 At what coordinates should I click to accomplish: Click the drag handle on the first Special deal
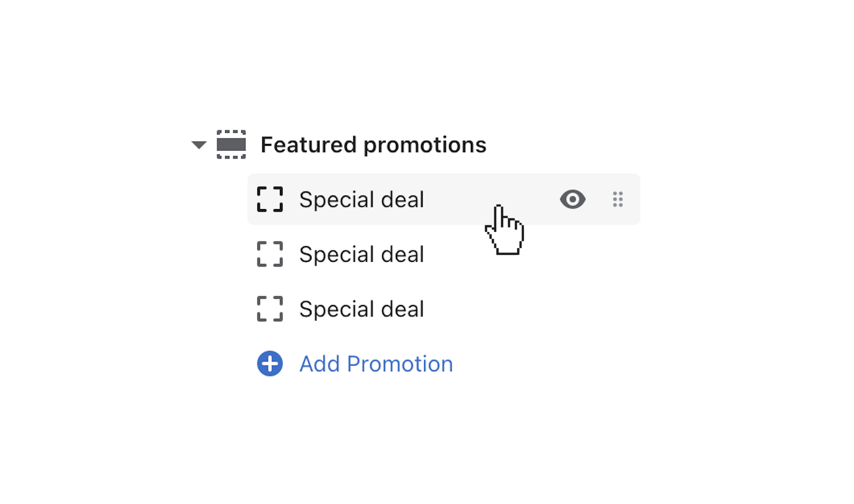(x=617, y=199)
